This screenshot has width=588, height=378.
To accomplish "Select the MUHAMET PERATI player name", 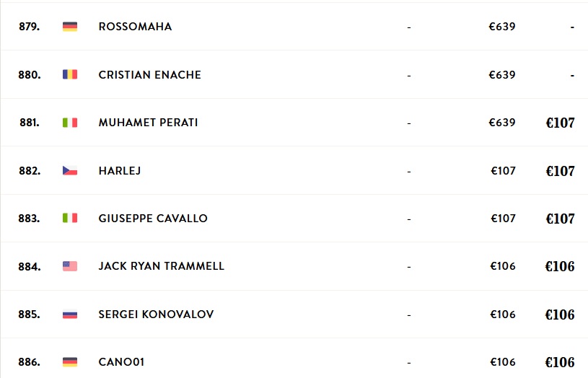I will coord(148,123).
